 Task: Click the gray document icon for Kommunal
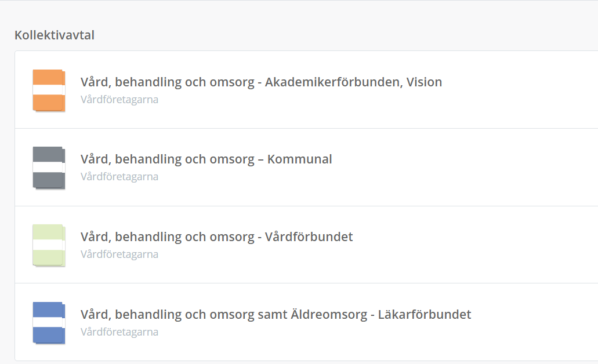pyautogui.click(x=49, y=168)
